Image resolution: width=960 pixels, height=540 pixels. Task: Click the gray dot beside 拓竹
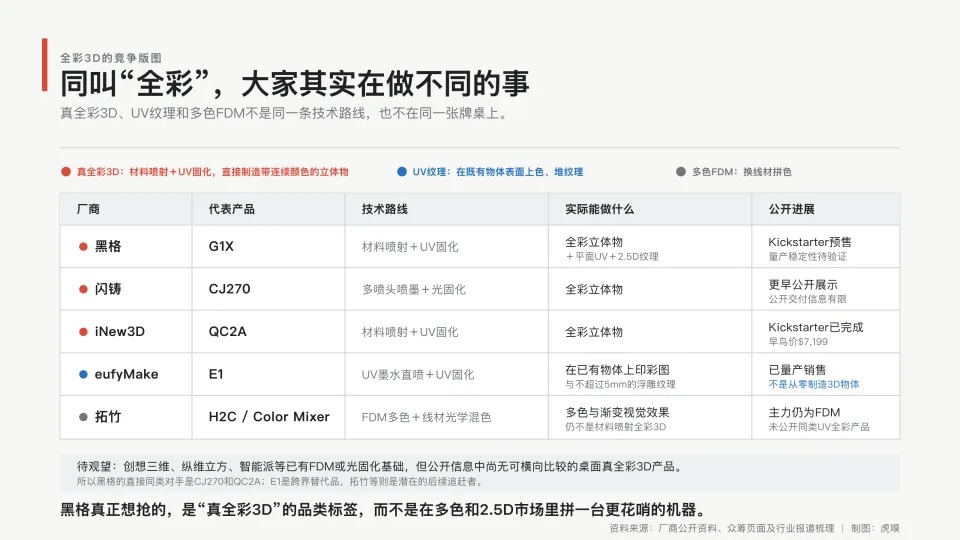coord(83,417)
